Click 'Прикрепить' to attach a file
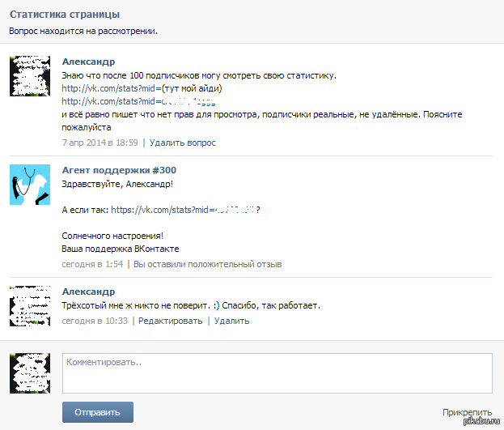The image size is (504, 430). coord(467,412)
